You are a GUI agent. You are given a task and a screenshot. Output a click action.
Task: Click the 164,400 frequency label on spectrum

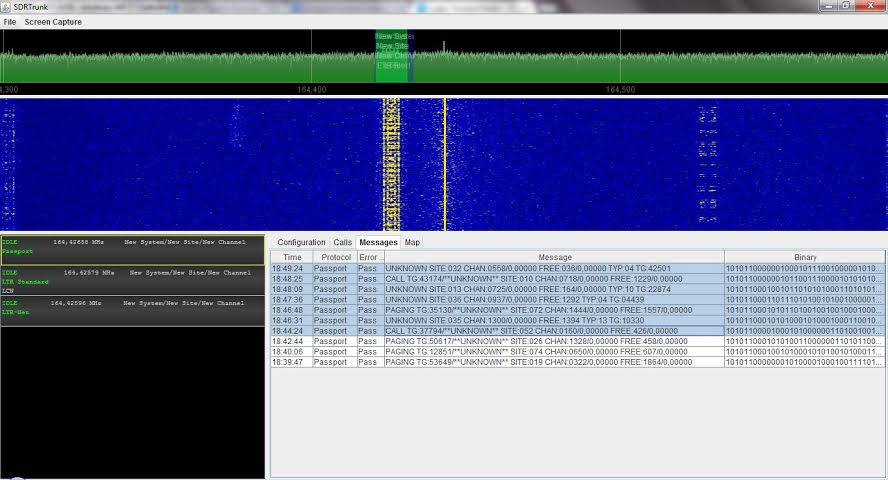(x=311, y=89)
